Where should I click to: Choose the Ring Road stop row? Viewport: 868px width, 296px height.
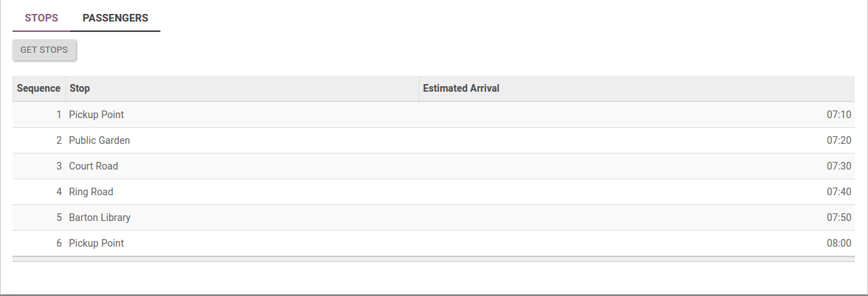[x=91, y=192]
